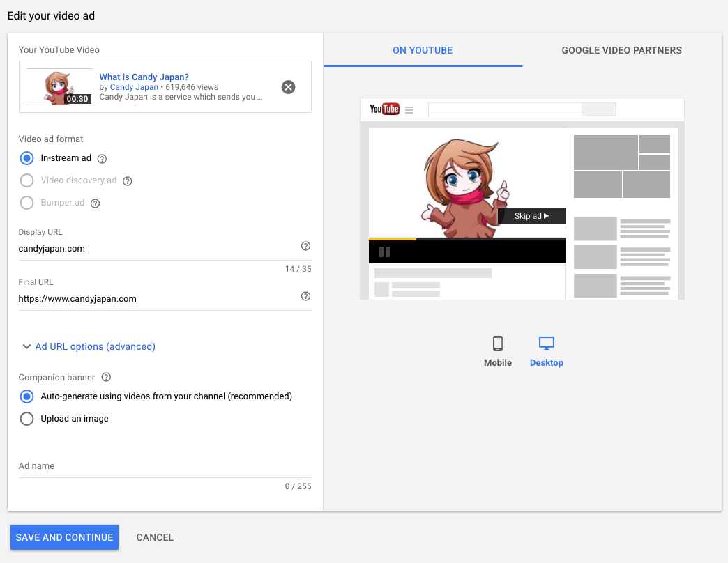Click the 'Edit your video ad' heading

[51, 16]
